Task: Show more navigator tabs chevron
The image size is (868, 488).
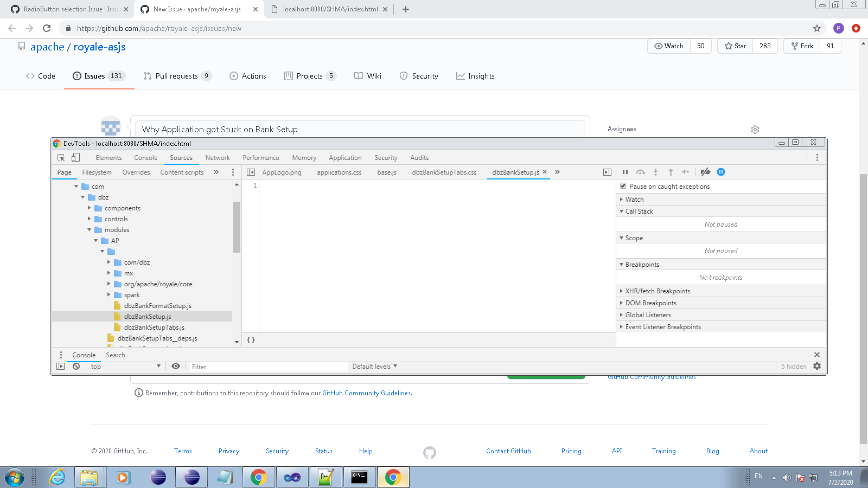Action: [216, 172]
